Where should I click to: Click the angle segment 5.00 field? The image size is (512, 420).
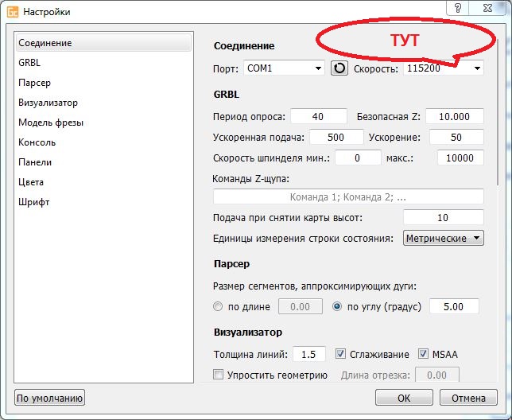tap(454, 307)
